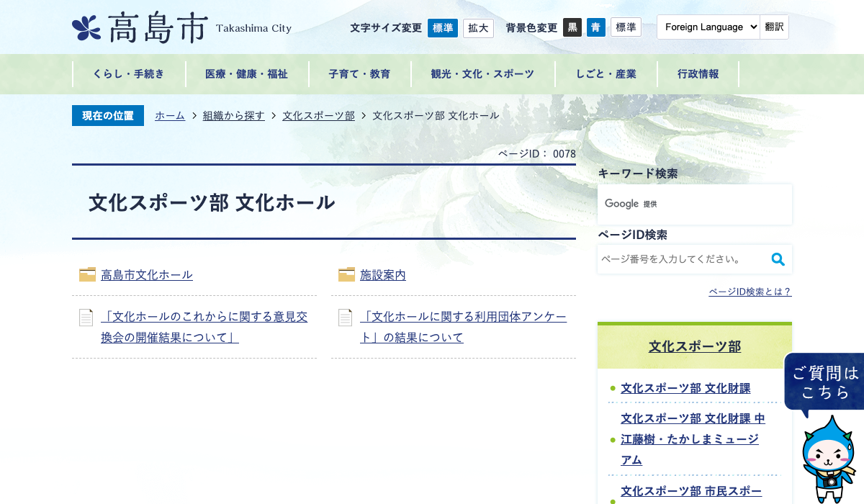The image size is (864, 504).
Task: Focus the page ID number input field
Action: point(682,259)
